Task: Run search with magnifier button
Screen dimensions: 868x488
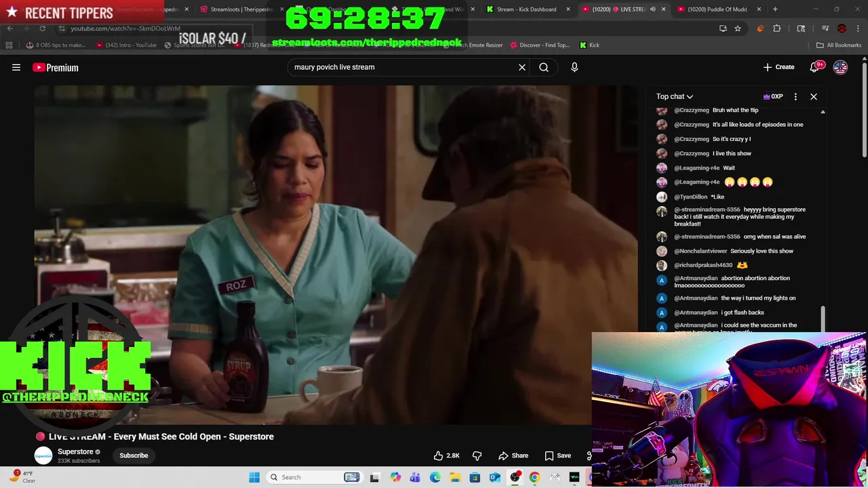Action: pos(544,67)
